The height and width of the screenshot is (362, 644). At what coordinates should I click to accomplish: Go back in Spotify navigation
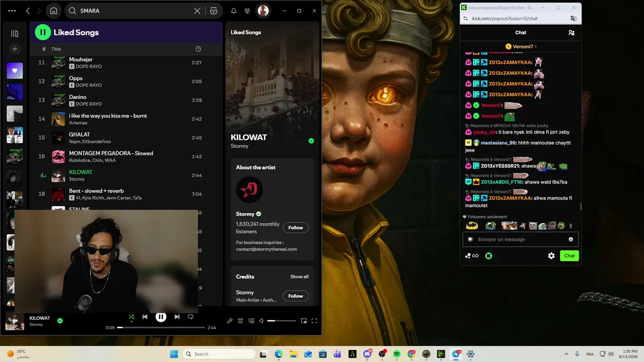coord(28,11)
